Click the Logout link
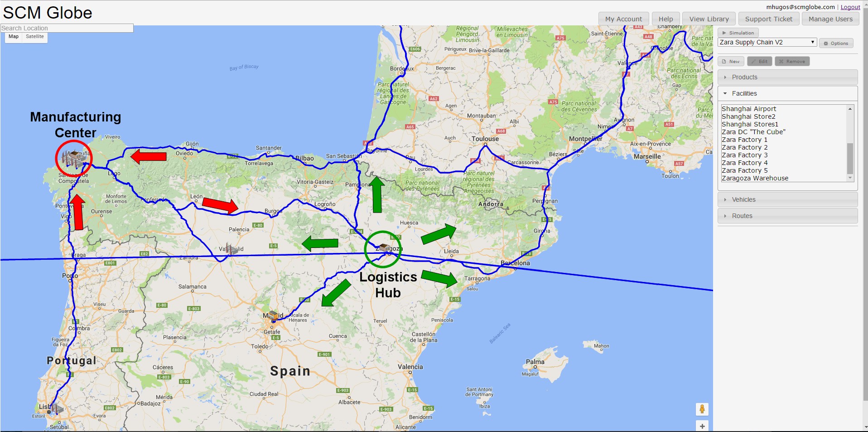Image resolution: width=868 pixels, height=432 pixels. (x=850, y=7)
